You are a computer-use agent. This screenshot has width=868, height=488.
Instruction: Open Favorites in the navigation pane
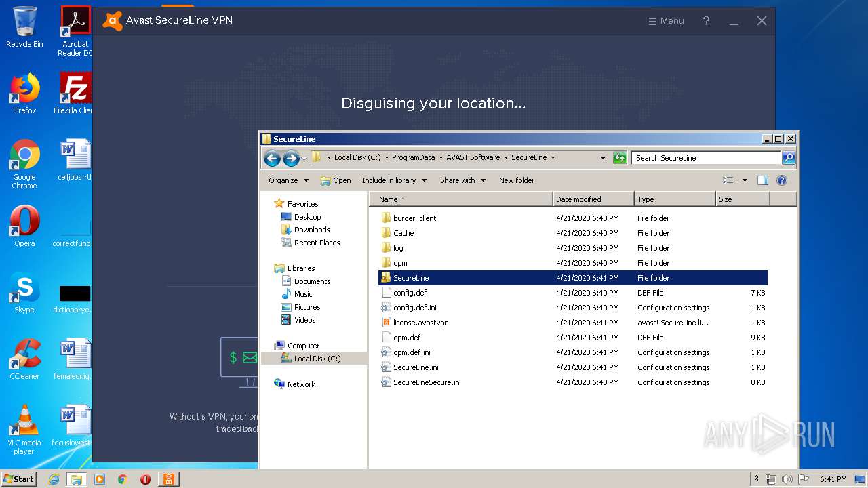pyautogui.click(x=302, y=204)
